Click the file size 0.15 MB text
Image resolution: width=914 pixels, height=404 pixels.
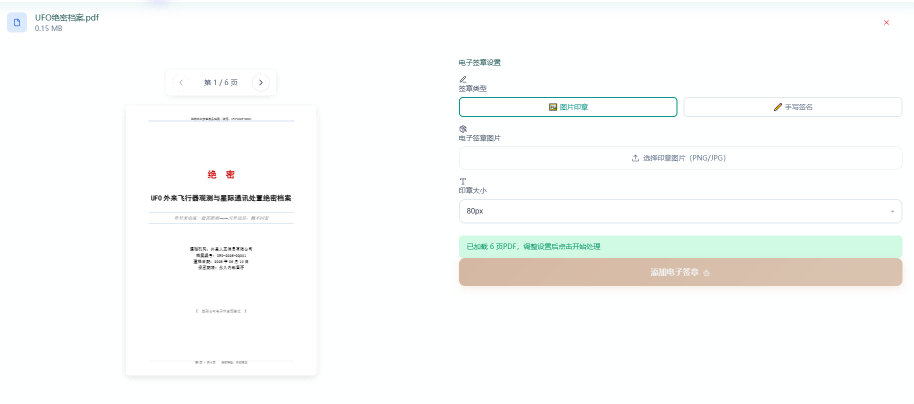pos(48,29)
